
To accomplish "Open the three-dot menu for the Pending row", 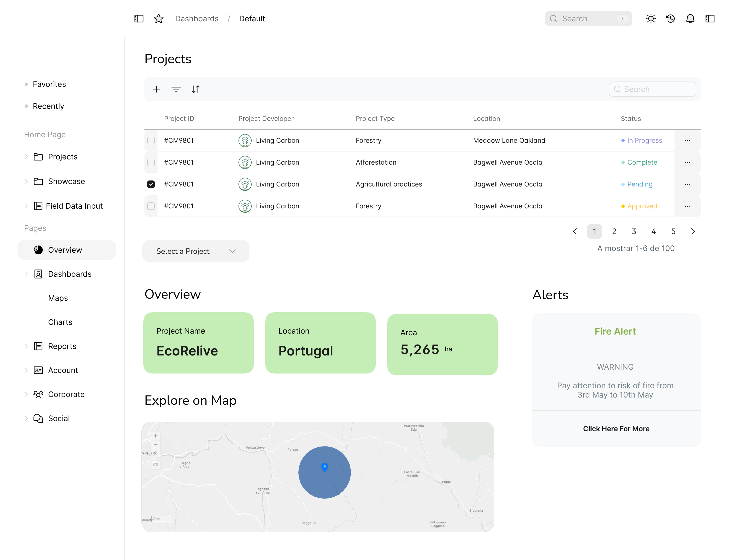I will click(687, 184).
